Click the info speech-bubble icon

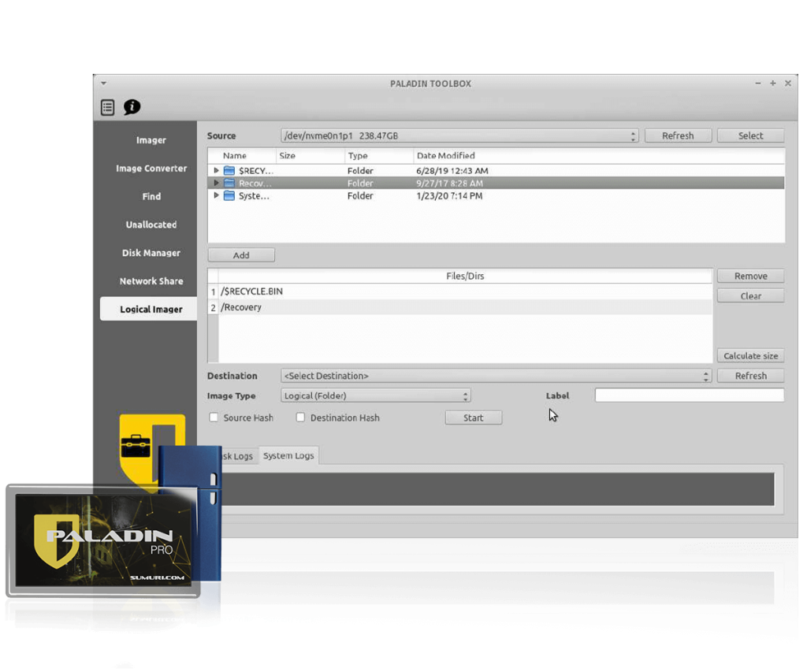(x=132, y=107)
